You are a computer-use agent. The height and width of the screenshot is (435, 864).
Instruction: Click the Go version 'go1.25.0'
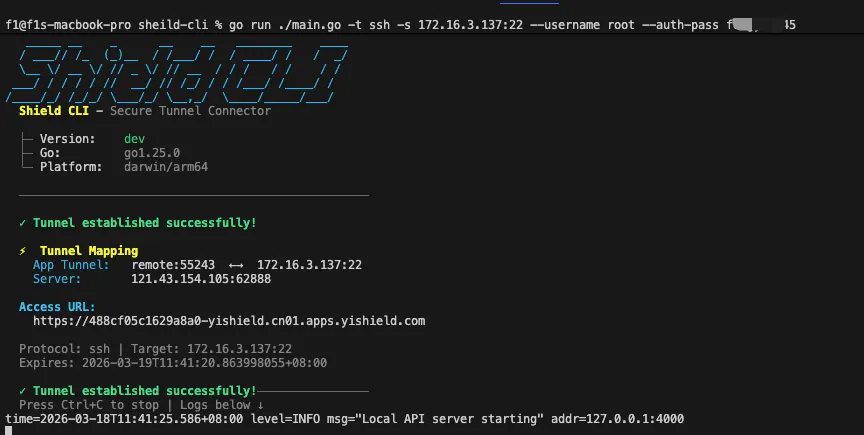point(152,153)
